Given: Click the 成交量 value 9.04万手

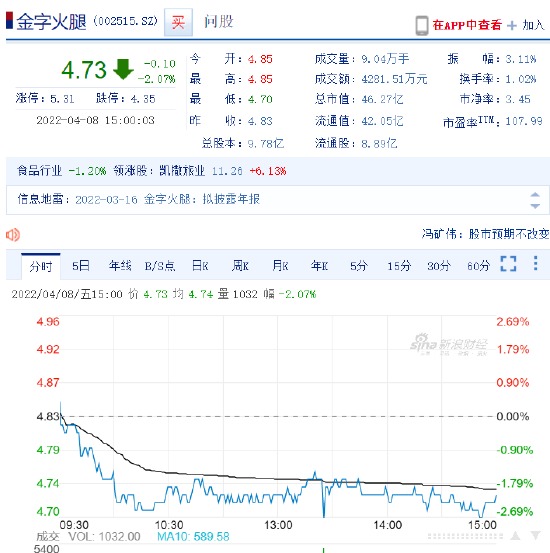Looking at the screenshot, I should click(x=385, y=59).
